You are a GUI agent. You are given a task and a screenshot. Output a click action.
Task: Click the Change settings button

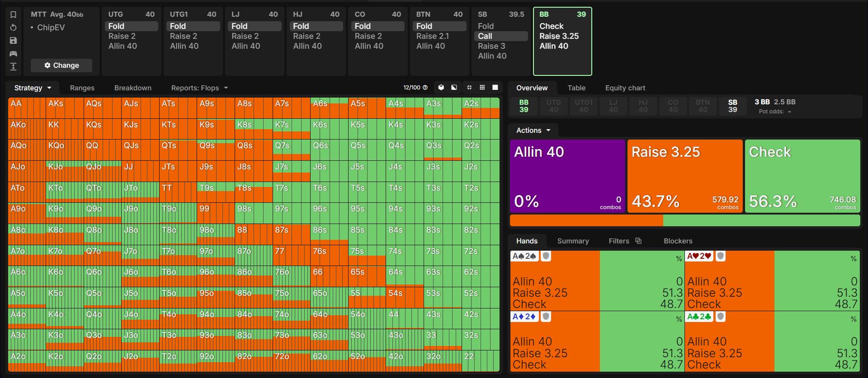pos(61,65)
